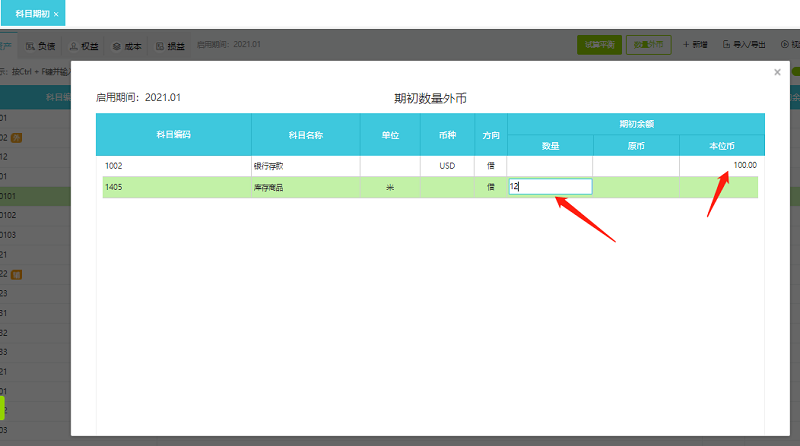Click the 本位币 column header
Screen dimensions: 800x446
(721, 146)
